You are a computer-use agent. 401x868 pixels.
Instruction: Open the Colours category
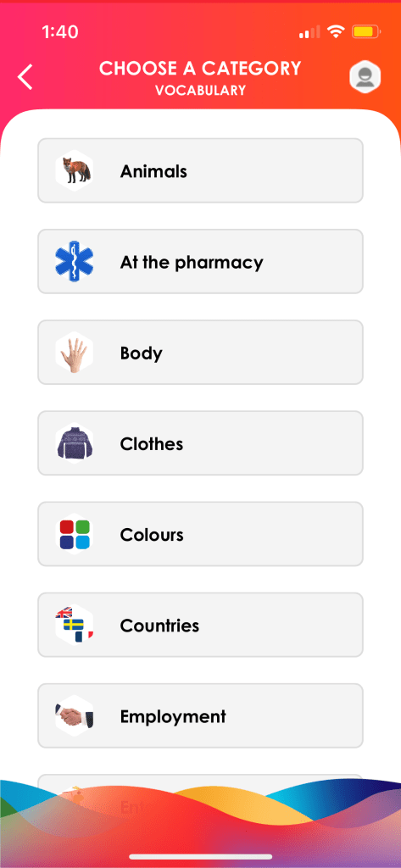point(200,534)
